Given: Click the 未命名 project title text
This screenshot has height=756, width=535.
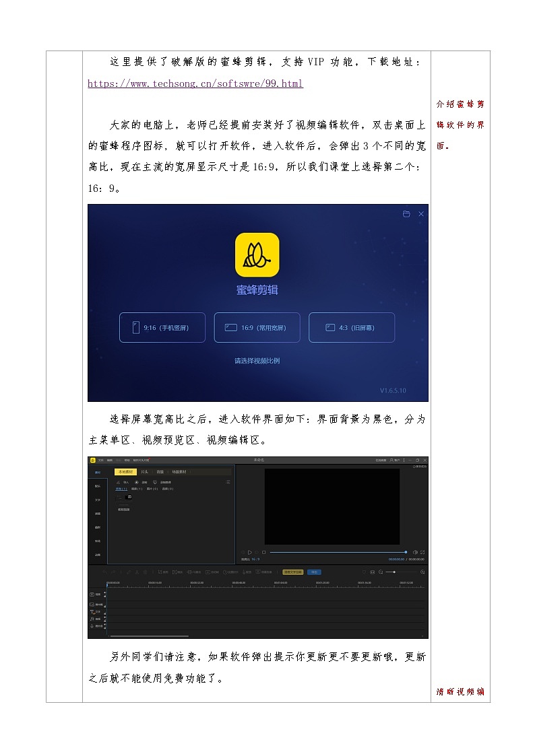Looking at the screenshot, I should [x=259, y=460].
